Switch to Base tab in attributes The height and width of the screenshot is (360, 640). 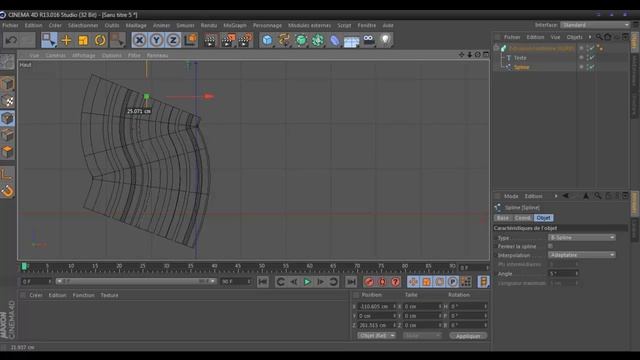(x=502, y=218)
